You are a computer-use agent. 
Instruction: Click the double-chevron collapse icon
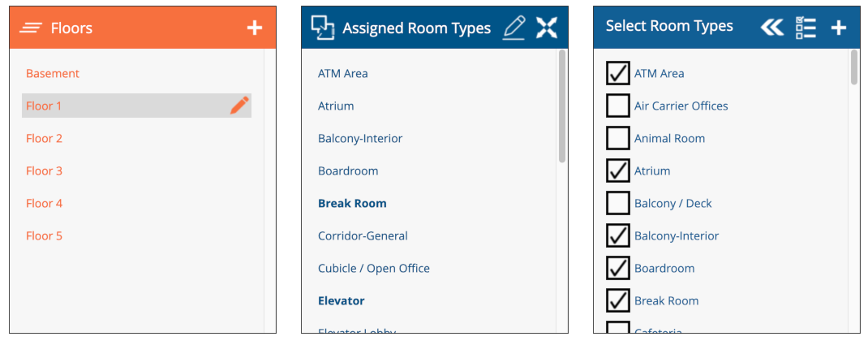coord(772,28)
